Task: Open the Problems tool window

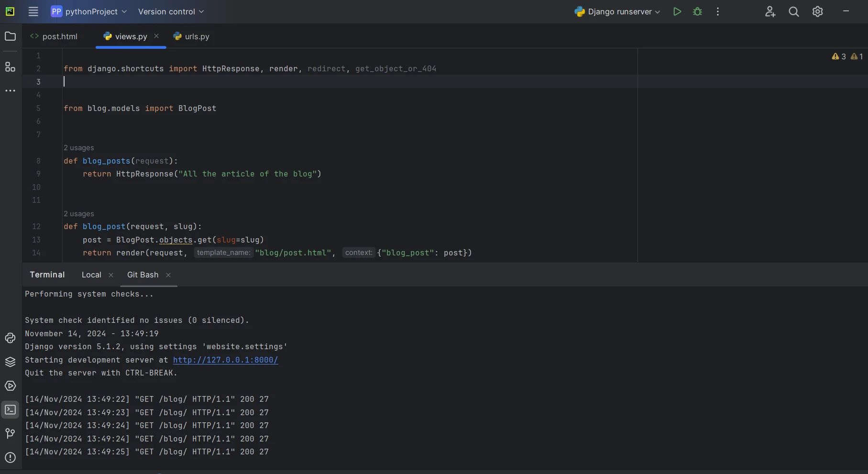Action: pyautogui.click(x=10, y=458)
